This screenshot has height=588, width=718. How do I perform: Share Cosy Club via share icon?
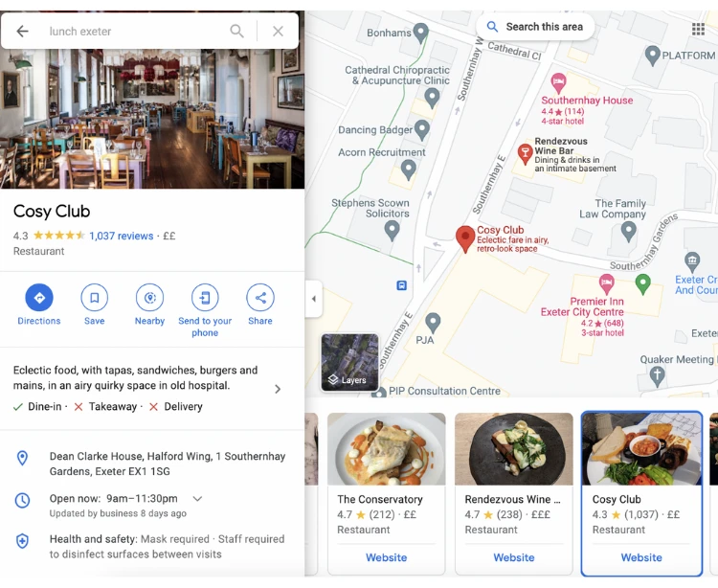pyautogui.click(x=260, y=298)
